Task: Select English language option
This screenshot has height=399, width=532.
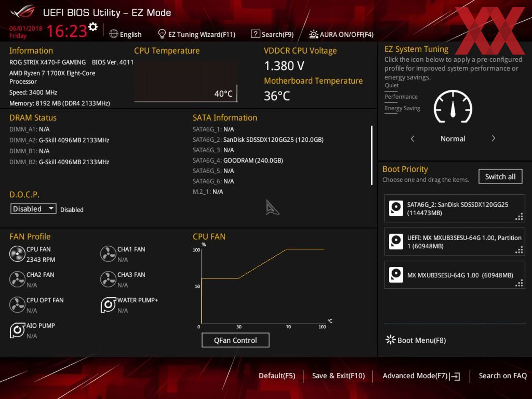Action: point(131,34)
